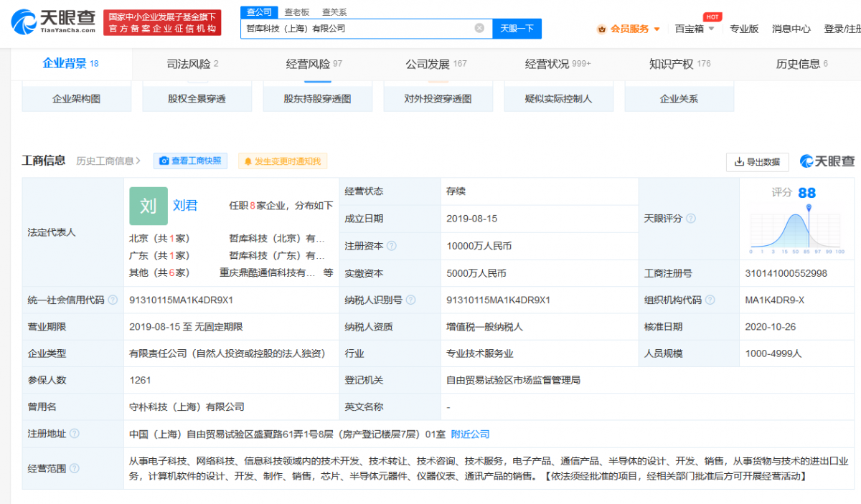Click 发生变更时通知我 button
Screen dimensions: 861x504
coord(283,161)
